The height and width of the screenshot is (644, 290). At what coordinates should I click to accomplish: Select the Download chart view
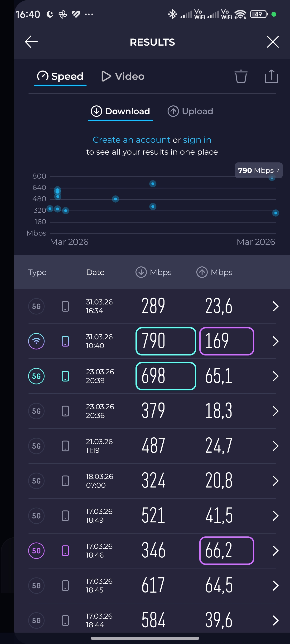pos(120,111)
